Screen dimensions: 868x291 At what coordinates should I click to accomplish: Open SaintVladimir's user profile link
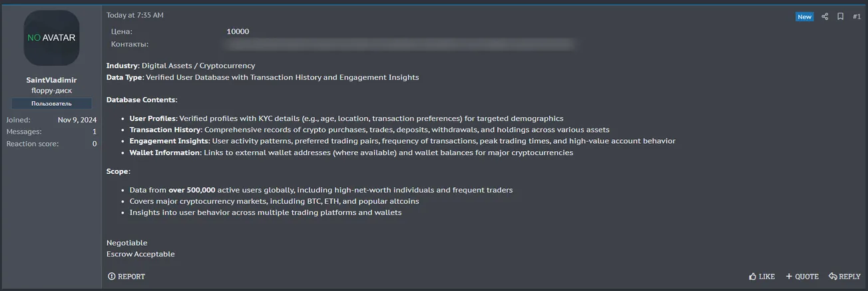click(51, 80)
